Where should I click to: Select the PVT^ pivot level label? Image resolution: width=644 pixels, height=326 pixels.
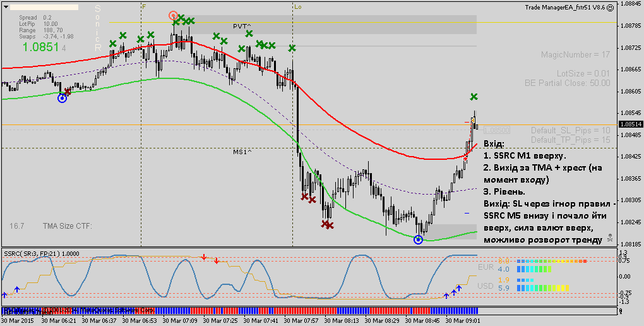[x=242, y=27]
